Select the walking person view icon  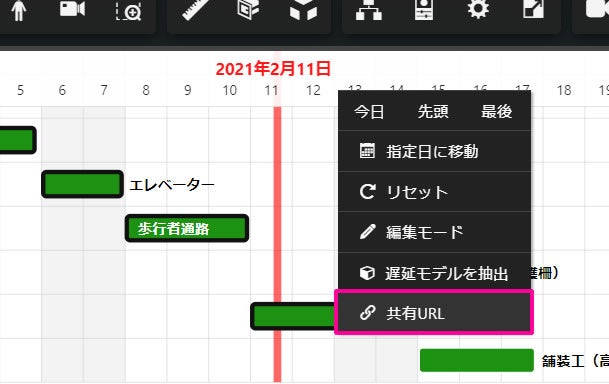tap(18, 10)
